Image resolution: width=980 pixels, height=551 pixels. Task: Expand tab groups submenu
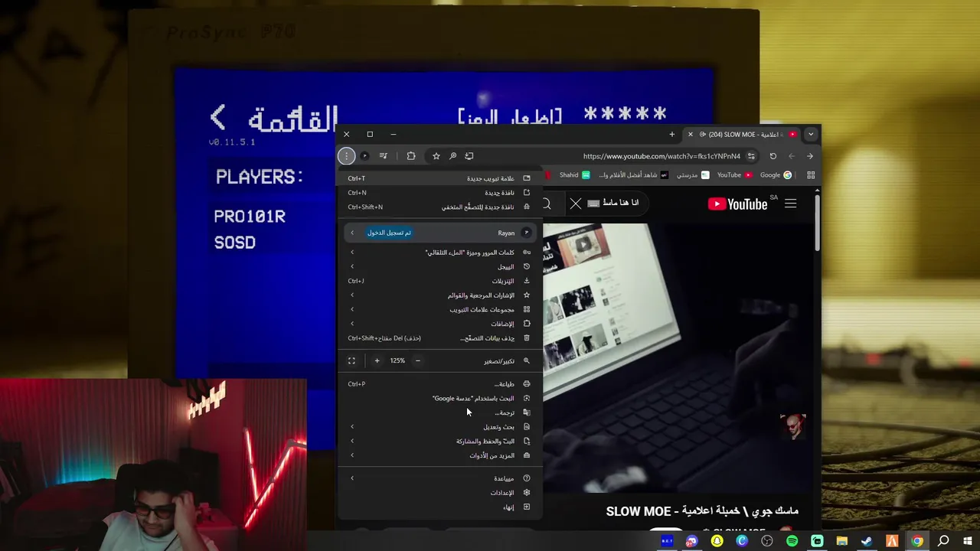440,310
